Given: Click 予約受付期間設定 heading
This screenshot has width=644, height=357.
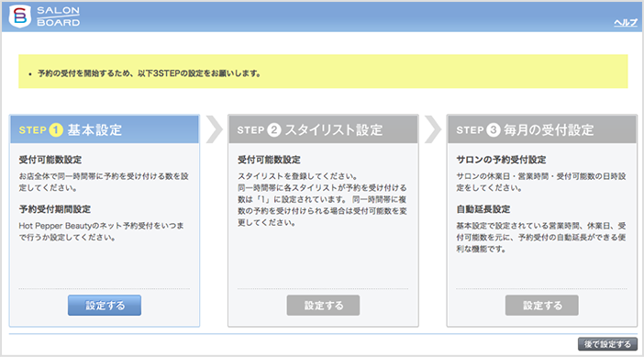Looking at the screenshot, I should click(55, 209).
